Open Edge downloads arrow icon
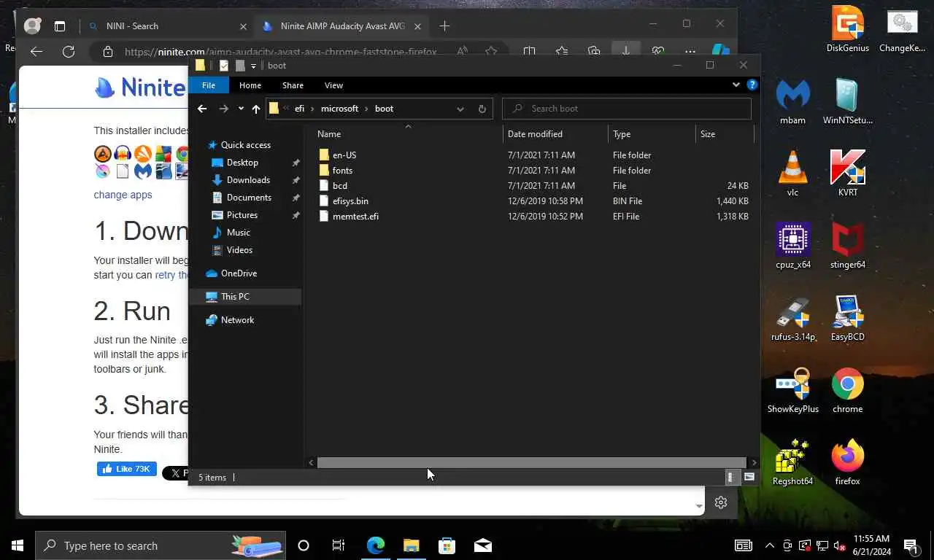934x560 pixels. click(625, 51)
